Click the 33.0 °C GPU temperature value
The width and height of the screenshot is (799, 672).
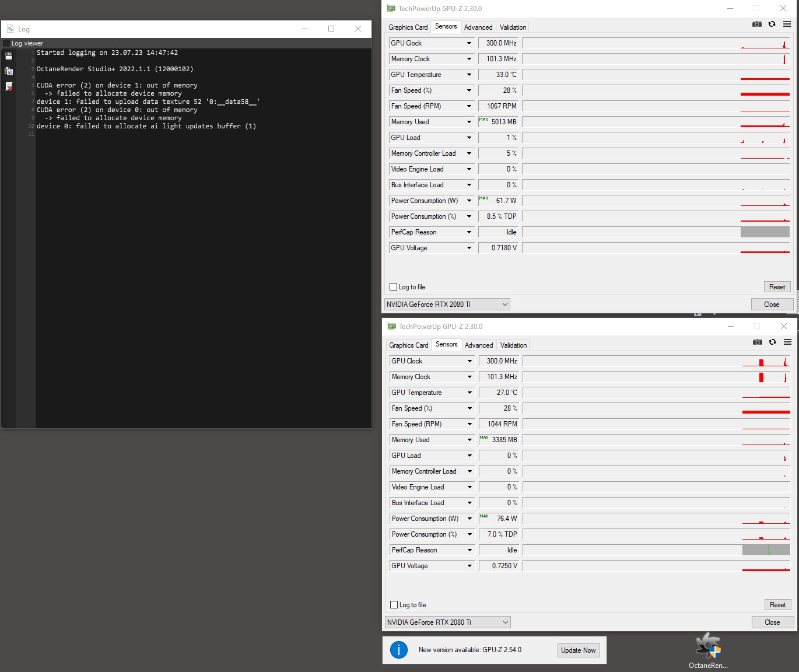point(498,75)
